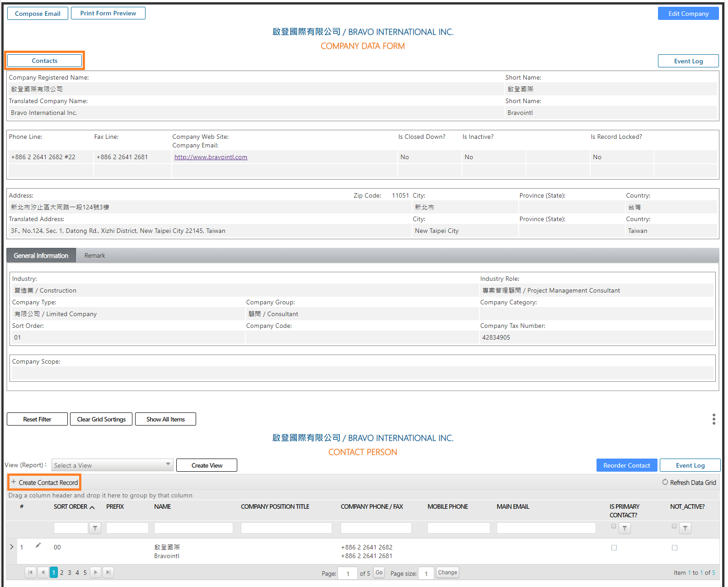Image resolution: width=728 pixels, height=587 pixels.
Task: Go to the last page with pager icon
Action: (x=108, y=572)
